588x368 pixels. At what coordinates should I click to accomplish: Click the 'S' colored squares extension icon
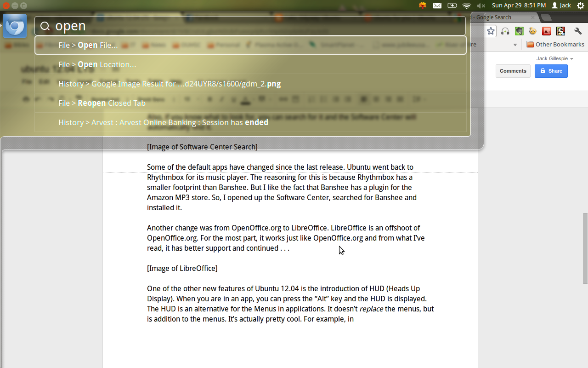[x=560, y=31]
